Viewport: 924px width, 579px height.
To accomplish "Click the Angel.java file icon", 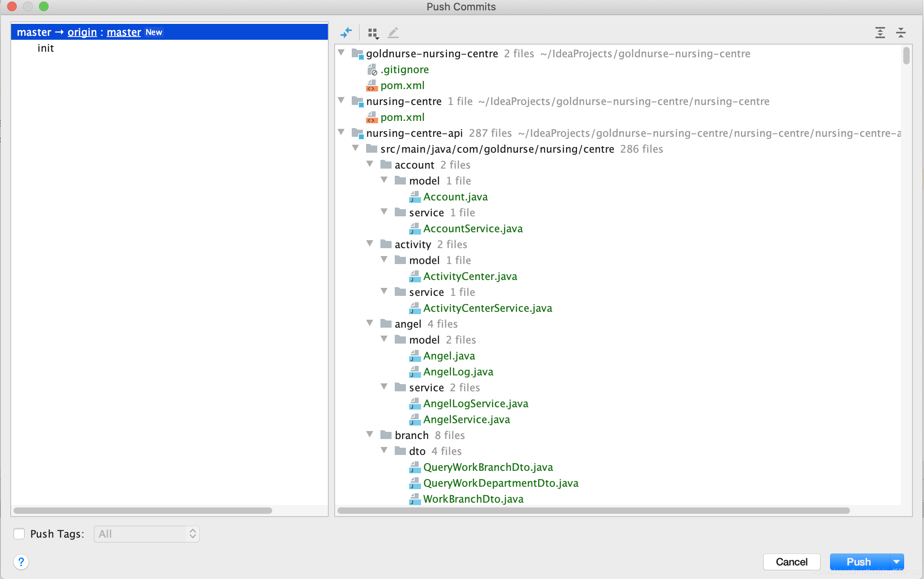I will (x=415, y=356).
